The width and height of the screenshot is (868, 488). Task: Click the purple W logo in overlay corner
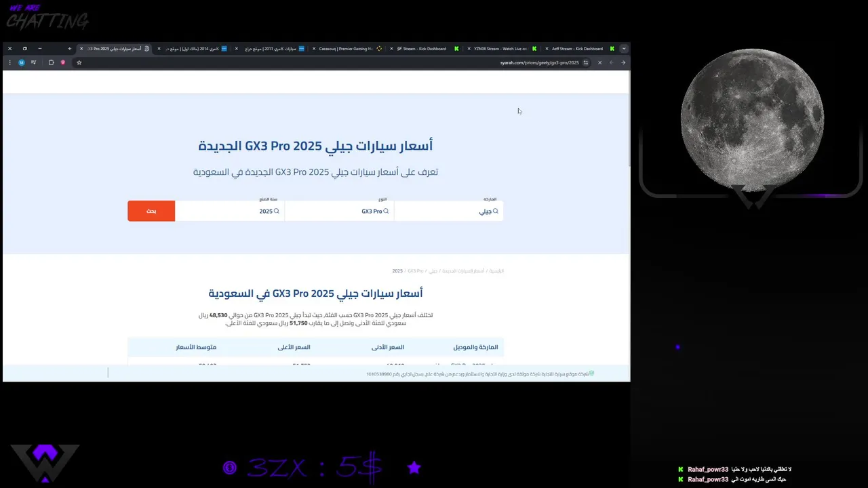(x=45, y=464)
